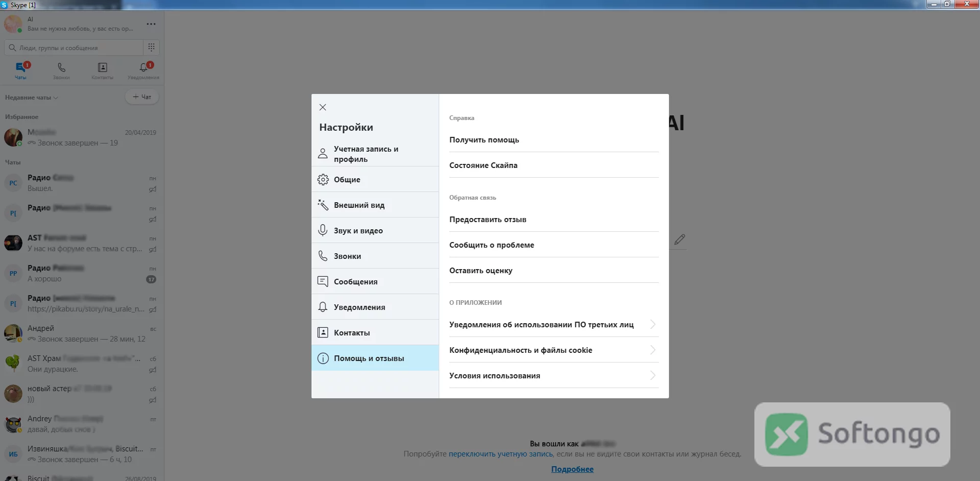Open the three-dot More menu near profile
980x481 pixels.
(x=151, y=24)
